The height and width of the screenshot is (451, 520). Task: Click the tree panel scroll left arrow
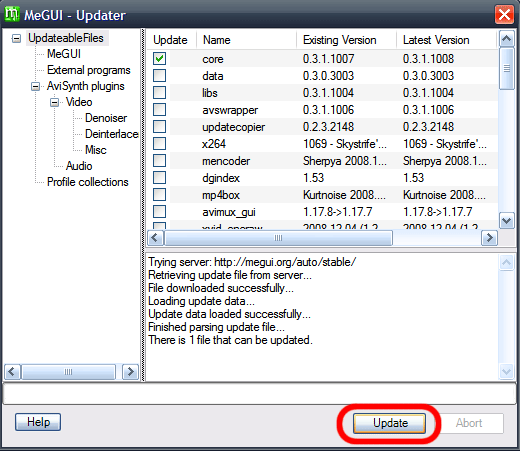point(12,372)
